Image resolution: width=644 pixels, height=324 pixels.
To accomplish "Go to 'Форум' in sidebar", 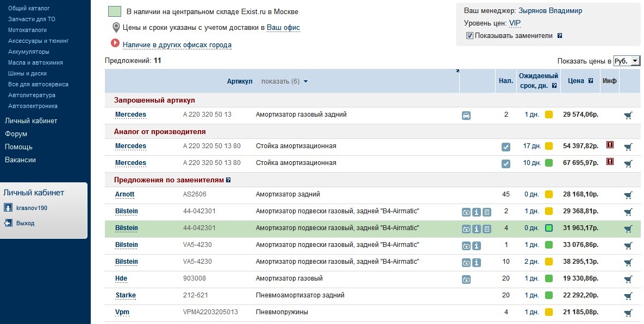I will coord(16,134).
